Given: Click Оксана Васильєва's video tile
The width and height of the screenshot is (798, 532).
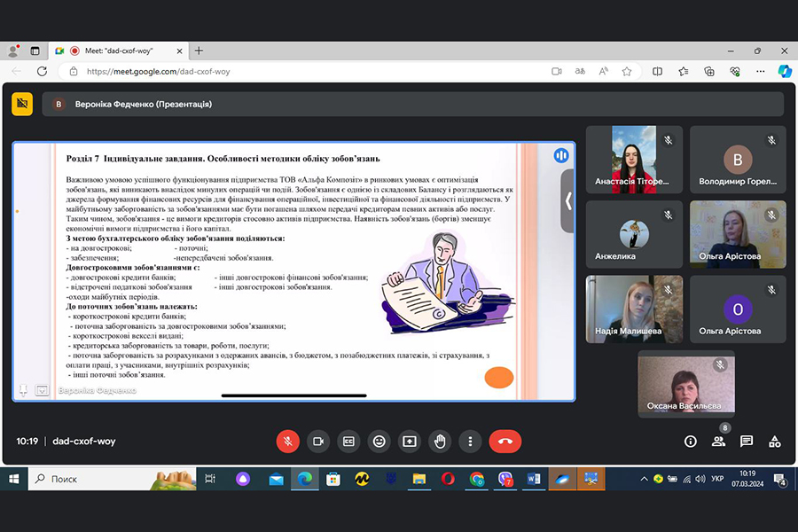Looking at the screenshot, I should point(686,383).
